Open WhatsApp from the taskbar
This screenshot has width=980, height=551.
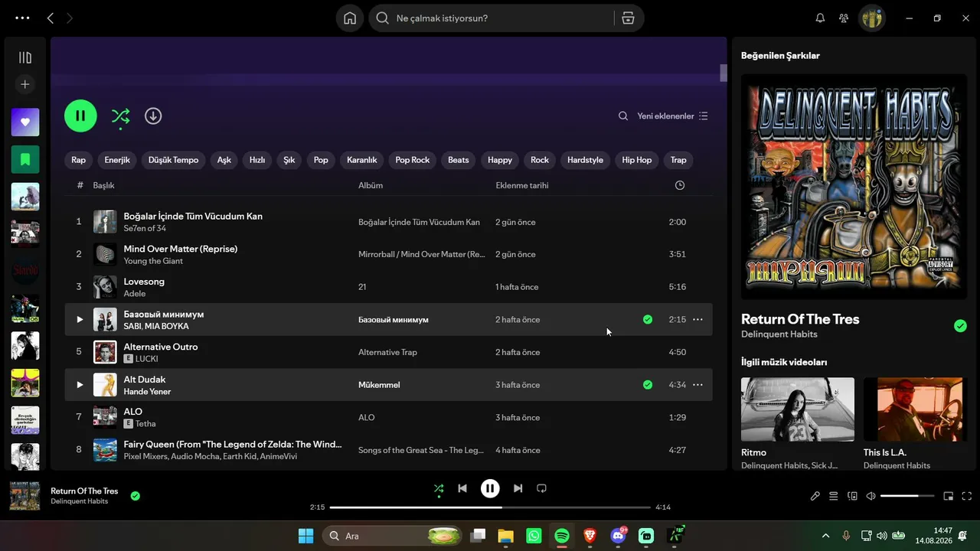coord(534,536)
